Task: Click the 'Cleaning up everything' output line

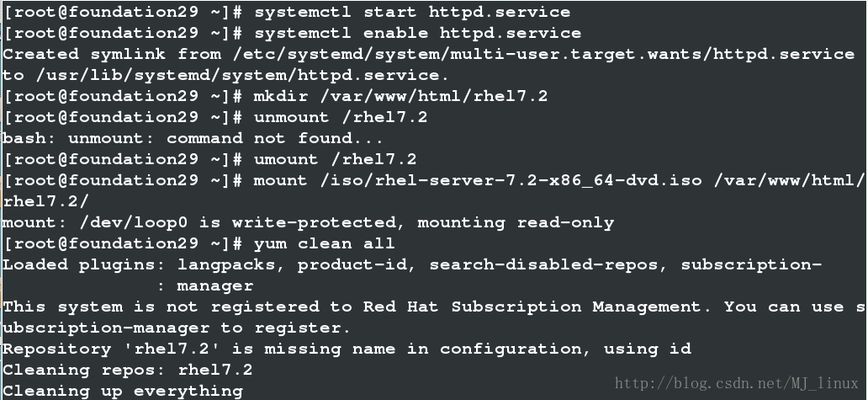Action: click(x=123, y=391)
